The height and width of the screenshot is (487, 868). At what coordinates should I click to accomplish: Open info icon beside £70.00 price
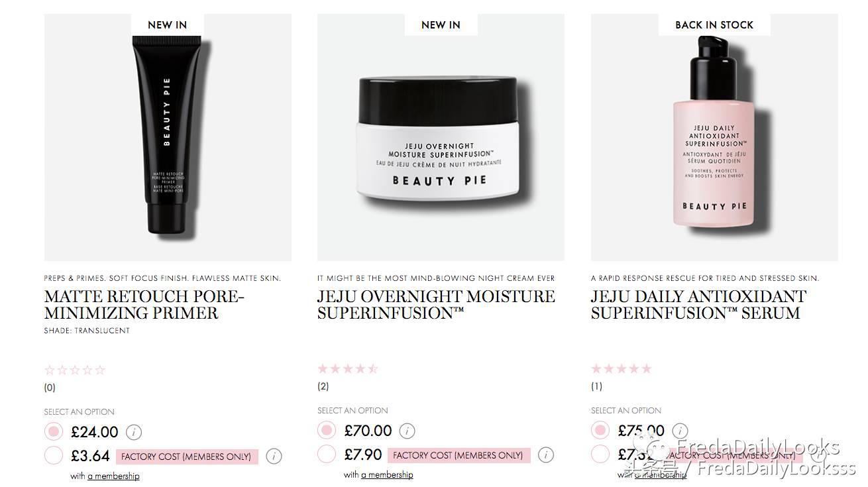[x=407, y=431]
